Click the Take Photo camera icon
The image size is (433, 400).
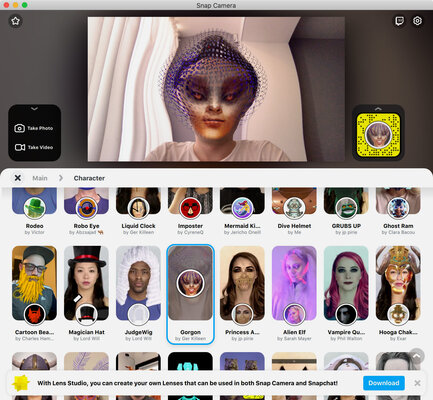coord(19,128)
